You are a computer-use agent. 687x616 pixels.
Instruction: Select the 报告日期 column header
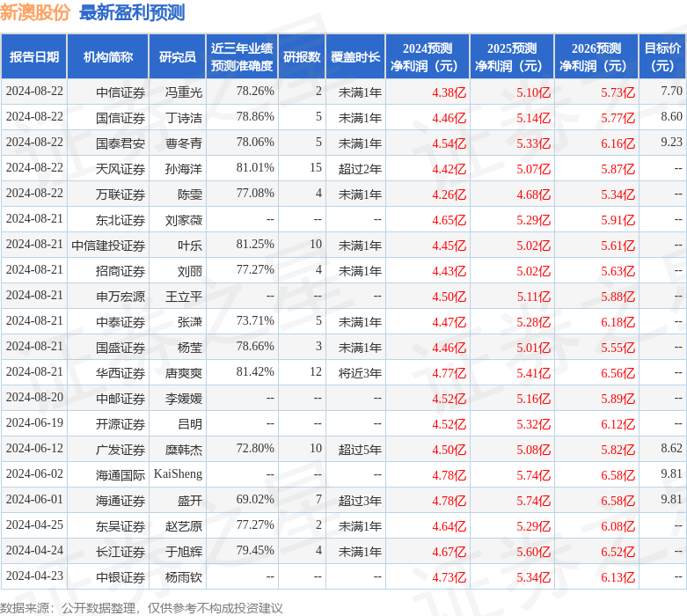tap(34, 57)
